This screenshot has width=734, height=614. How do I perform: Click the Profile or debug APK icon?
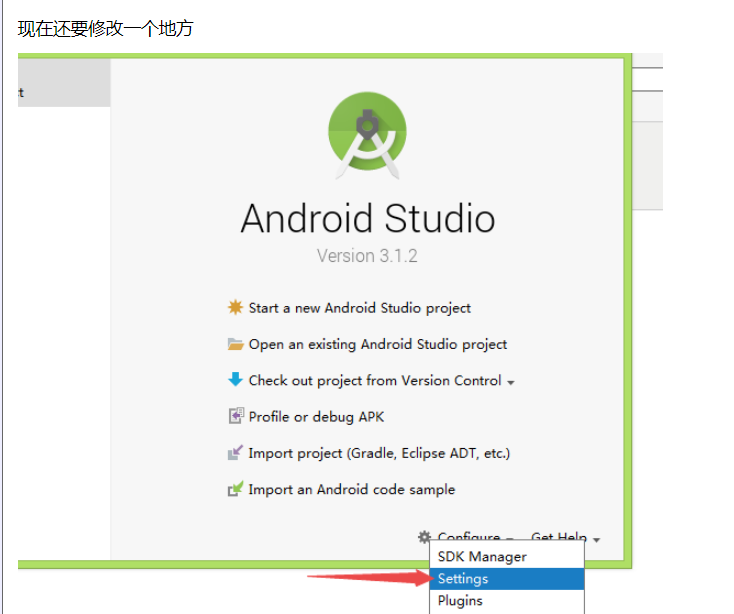235,416
